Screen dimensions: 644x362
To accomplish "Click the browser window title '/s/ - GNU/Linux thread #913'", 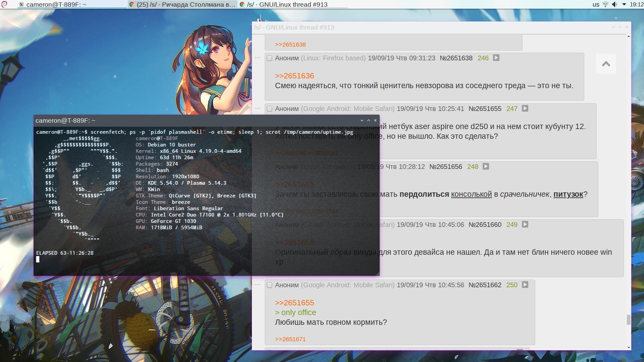I will pyautogui.click(x=294, y=27).
